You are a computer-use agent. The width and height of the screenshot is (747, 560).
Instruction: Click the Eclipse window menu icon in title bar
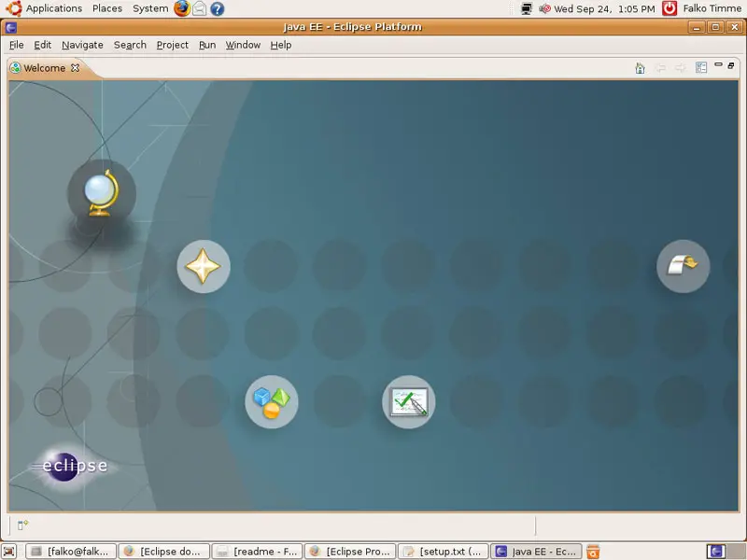tap(11, 27)
